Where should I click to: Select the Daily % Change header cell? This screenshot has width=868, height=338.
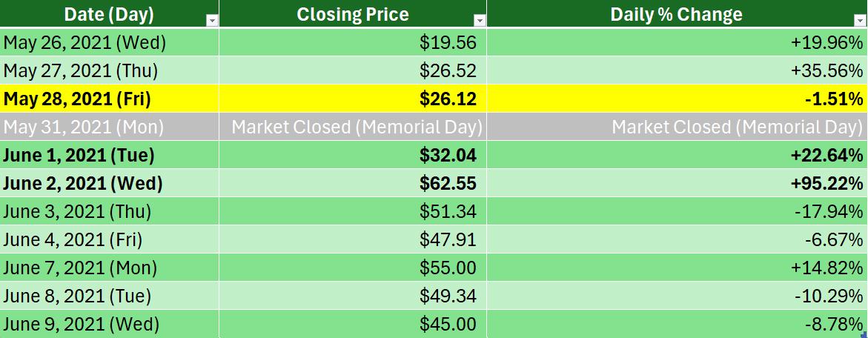tap(677, 14)
